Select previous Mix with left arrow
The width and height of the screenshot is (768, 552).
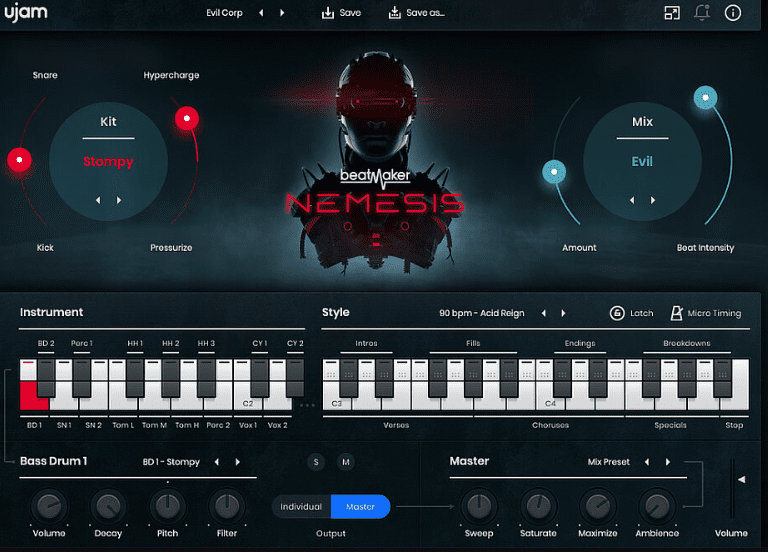click(632, 200)
